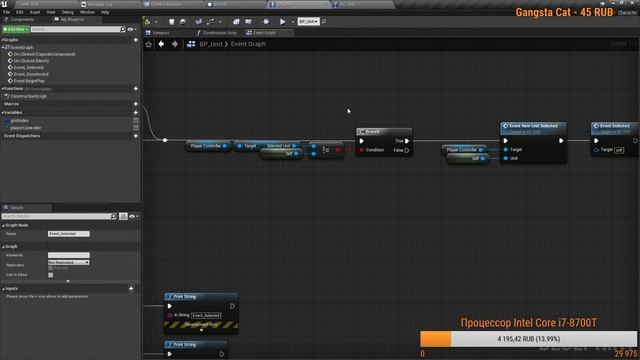Open the Edit menu
Image resolution: width=640 pixels, height=360 pixels.
click(x=20, y=12)
